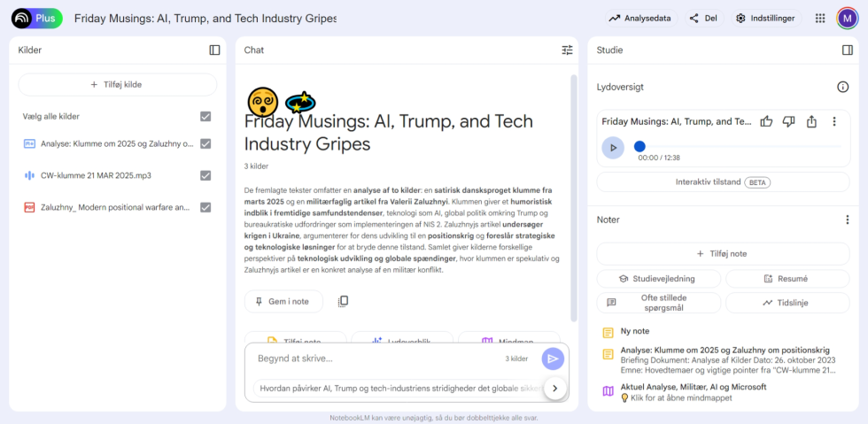
Task: Click the Lydoversigt info icon
Action: (x=842, y=87)
